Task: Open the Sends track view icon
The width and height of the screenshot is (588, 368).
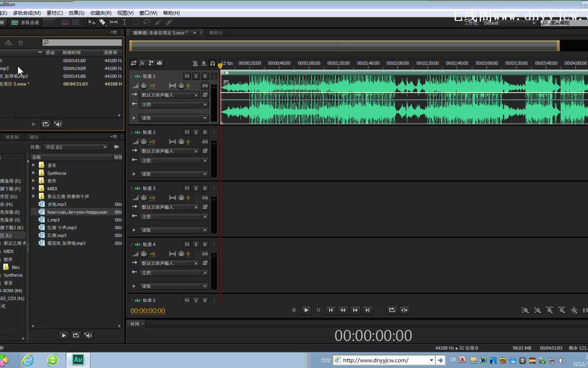Action: [151, 63]
